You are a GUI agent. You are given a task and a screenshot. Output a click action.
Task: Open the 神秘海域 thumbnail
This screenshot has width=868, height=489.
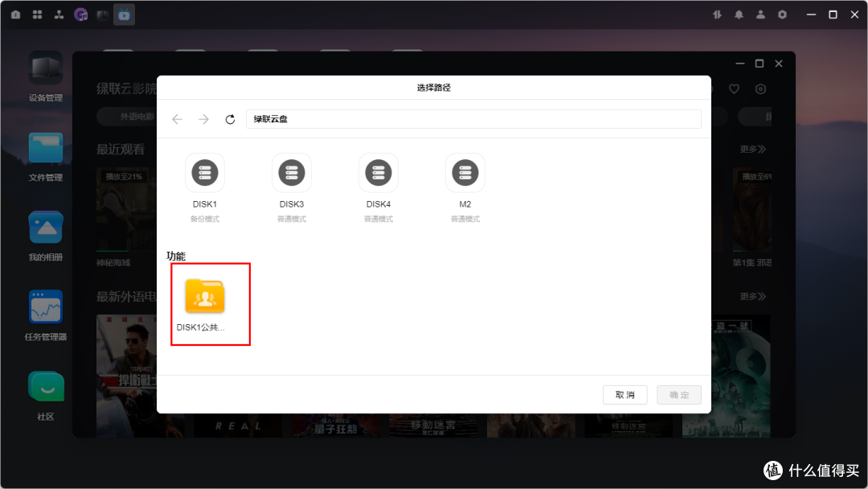click(126, 210)
